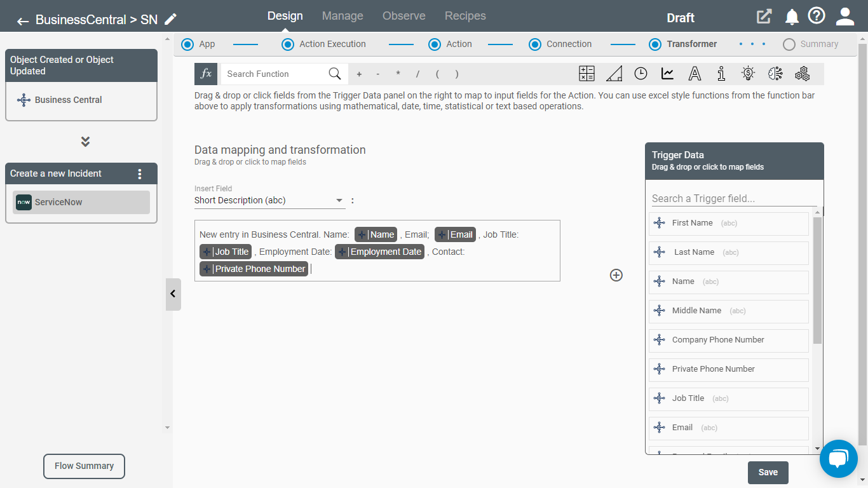Select the Action Execution step radio

(287, 44)
